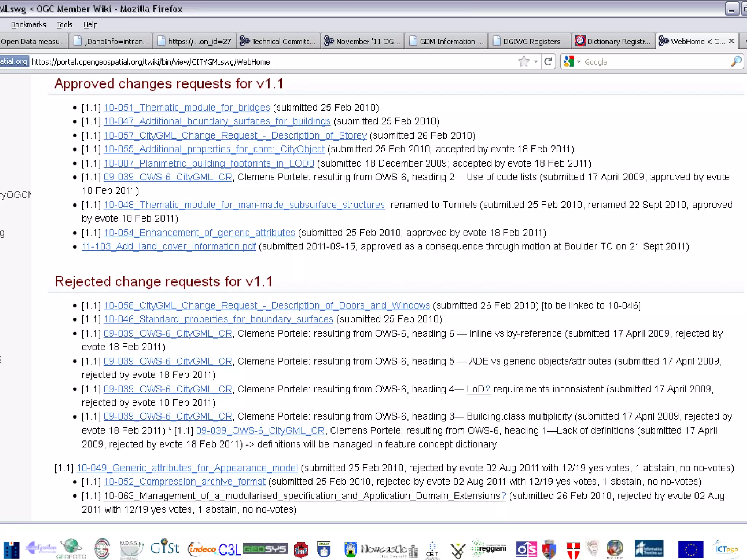Click the Newcastle logo in footer

click(384, 549)
